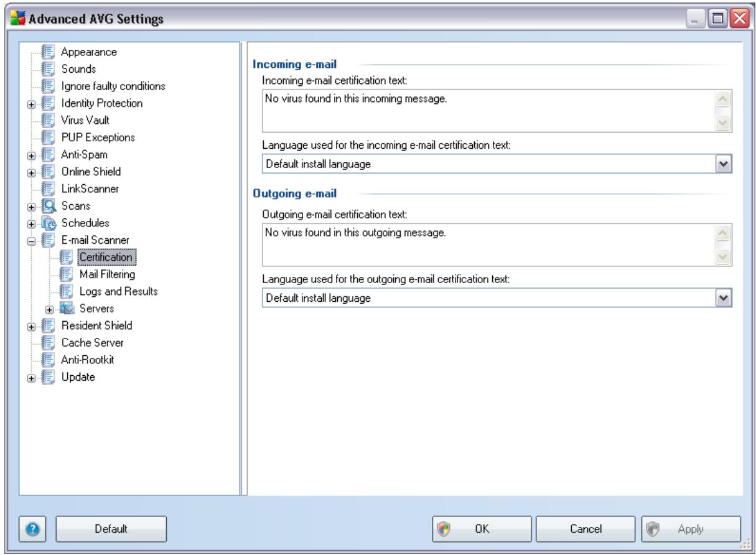Image resolution: width=756 pixels, height=555 pixels.
Task: Confirm settings with the OK button
Action: click(x=481, y=528)
